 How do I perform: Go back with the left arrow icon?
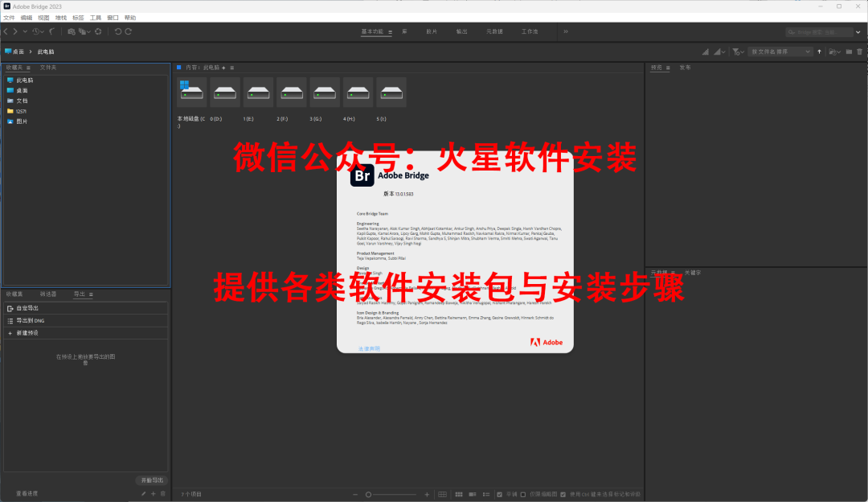[x=6, y=31]
